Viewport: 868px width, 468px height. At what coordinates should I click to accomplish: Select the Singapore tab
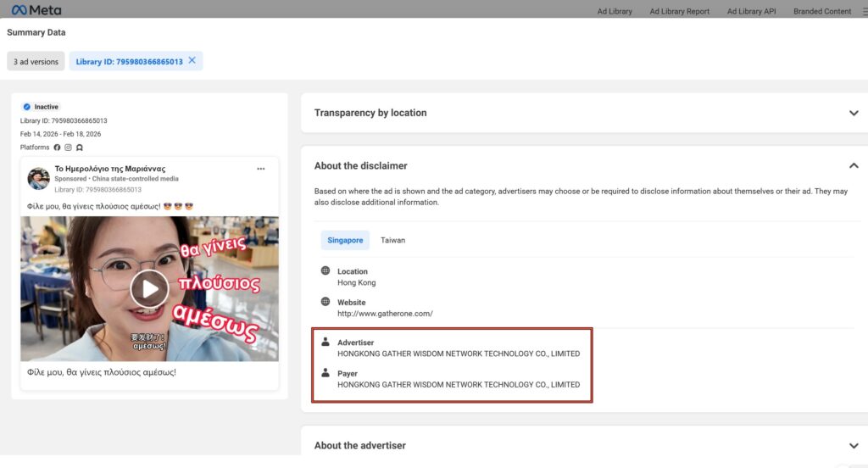coord(345,240)
